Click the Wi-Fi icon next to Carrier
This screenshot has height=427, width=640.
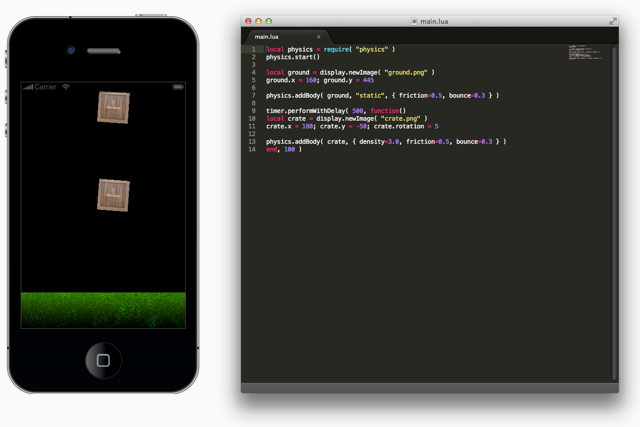click(66, 87)
